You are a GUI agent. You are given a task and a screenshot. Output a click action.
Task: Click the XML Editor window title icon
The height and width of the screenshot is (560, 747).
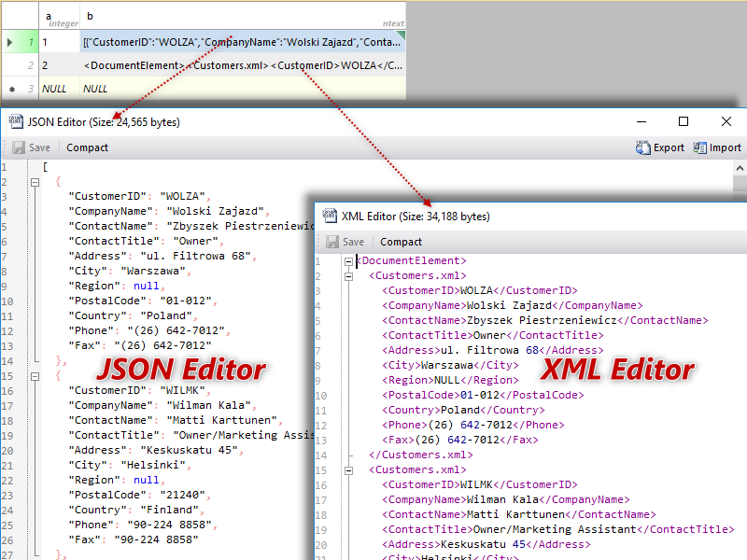330,217
